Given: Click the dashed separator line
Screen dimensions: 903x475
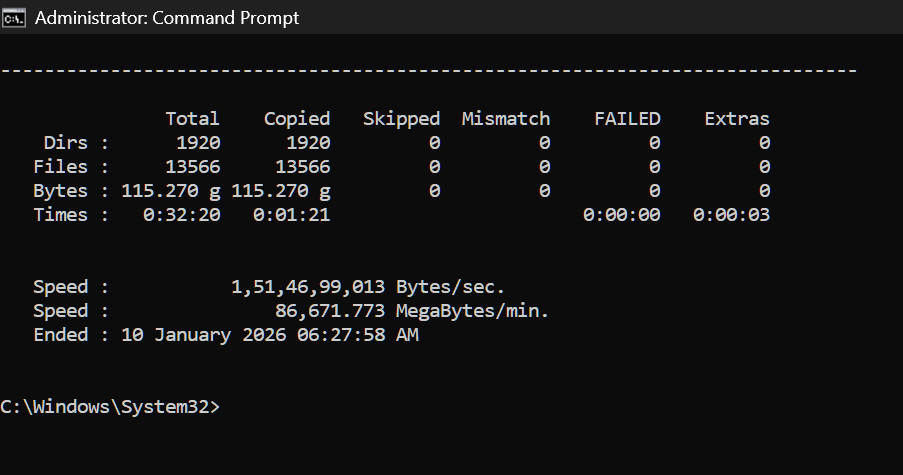Looking at the screenshot, I should pyautogui.click(x=428, y=71).
